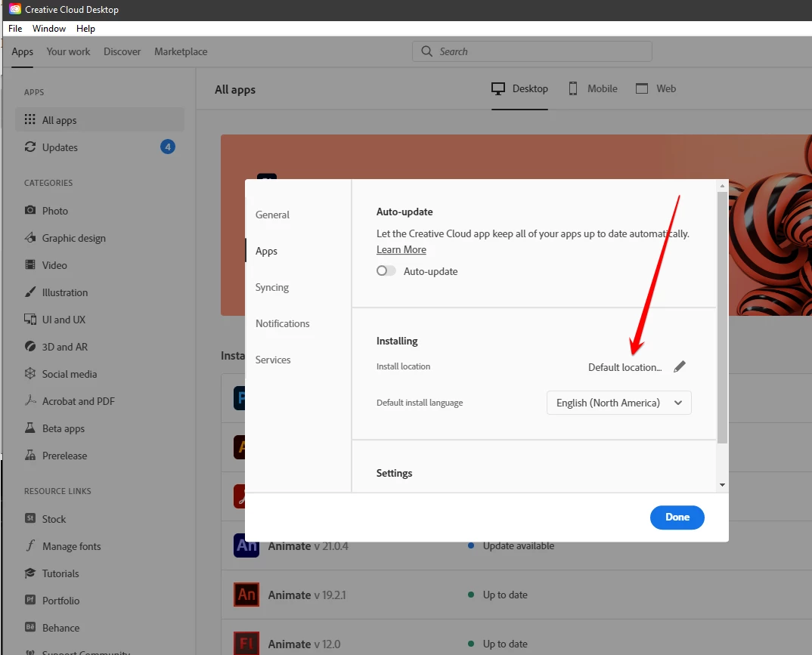Select the Prerelease icon
This screenshot has height=655, width=812.
coord(30,456)
